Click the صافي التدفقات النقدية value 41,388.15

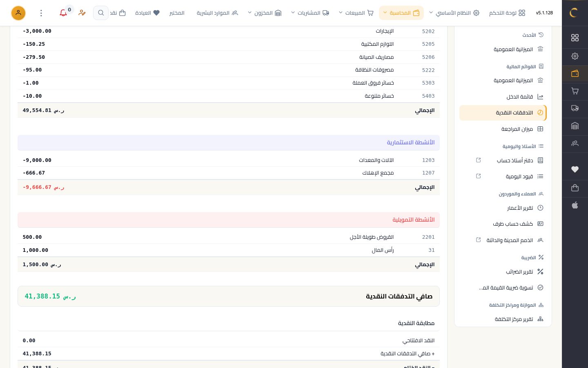(51, 296)
